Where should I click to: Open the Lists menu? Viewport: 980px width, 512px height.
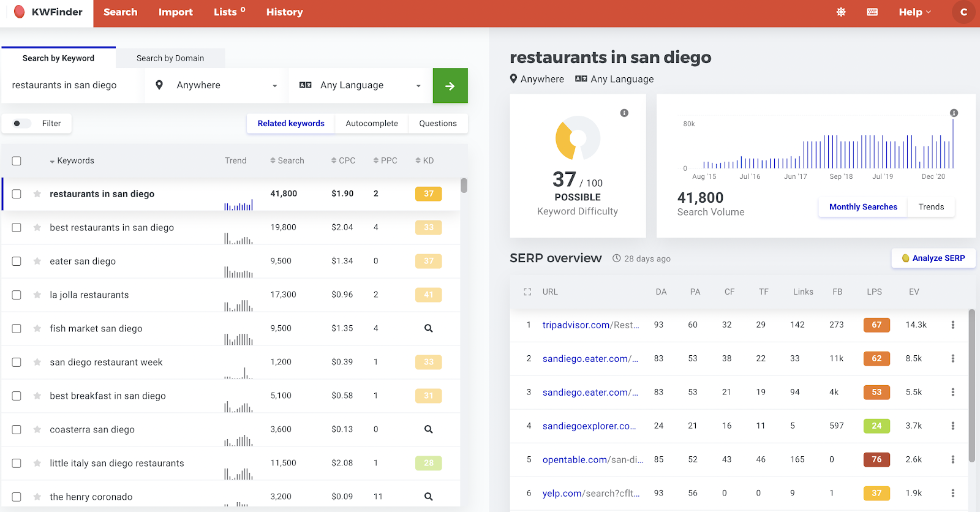pyautogui.click(x=230, y=12)
